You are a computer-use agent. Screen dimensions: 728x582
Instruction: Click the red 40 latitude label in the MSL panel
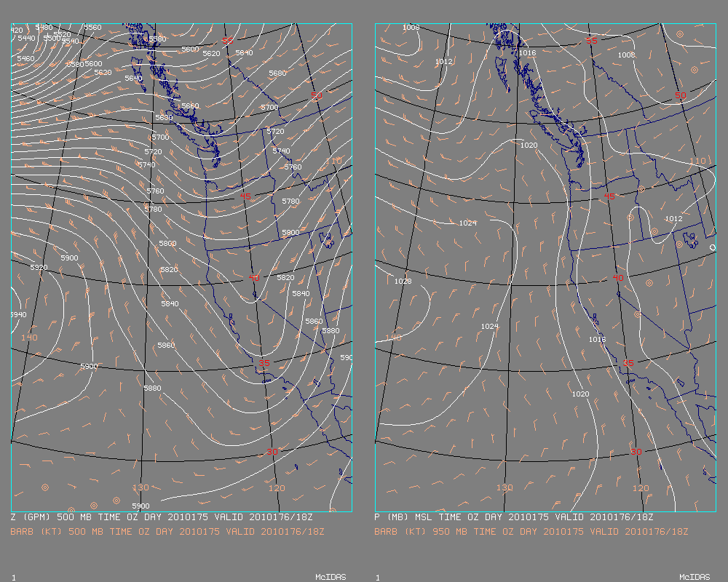tap(618, 277)
